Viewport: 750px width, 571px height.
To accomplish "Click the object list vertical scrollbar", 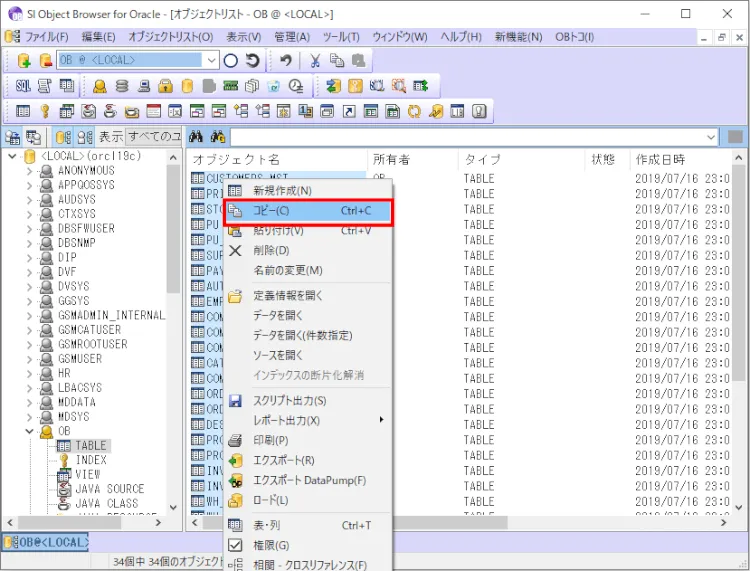I will (739, 332).
